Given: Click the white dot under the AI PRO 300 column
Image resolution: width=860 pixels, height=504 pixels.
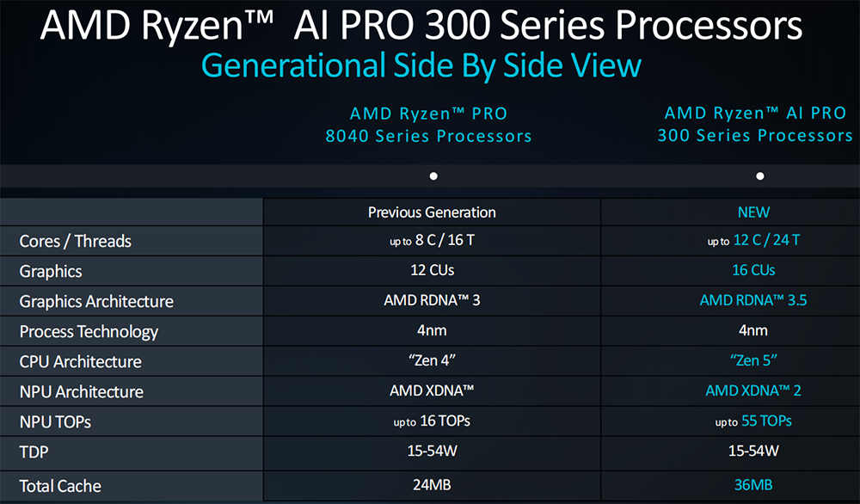Looking at the screenshot, I should [x=759, y=176].
